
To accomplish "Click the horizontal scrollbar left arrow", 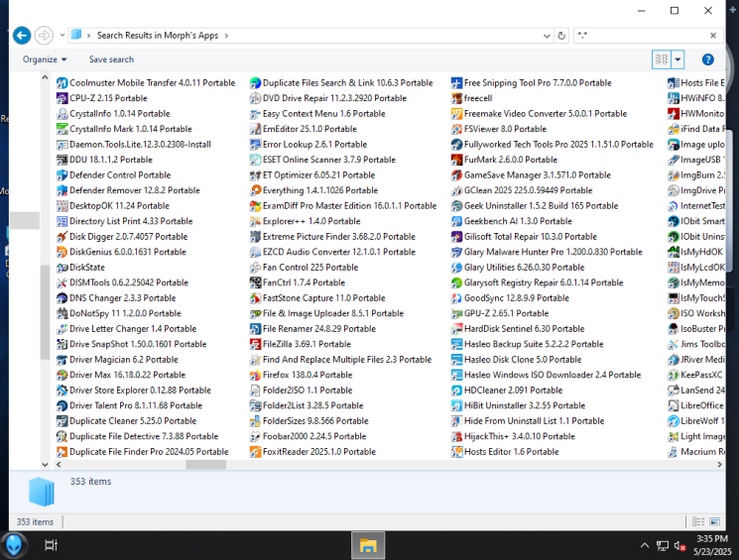I will pos(59,465).
